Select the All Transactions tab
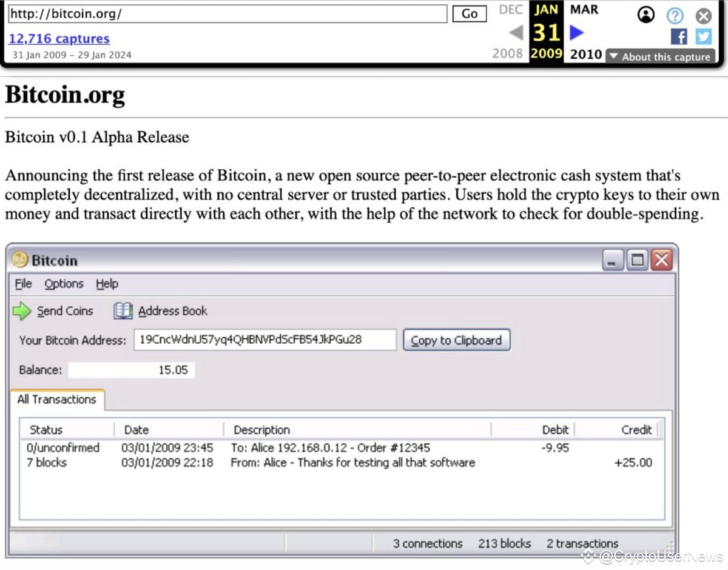This screenshot has width=728, height=570. 56,400
